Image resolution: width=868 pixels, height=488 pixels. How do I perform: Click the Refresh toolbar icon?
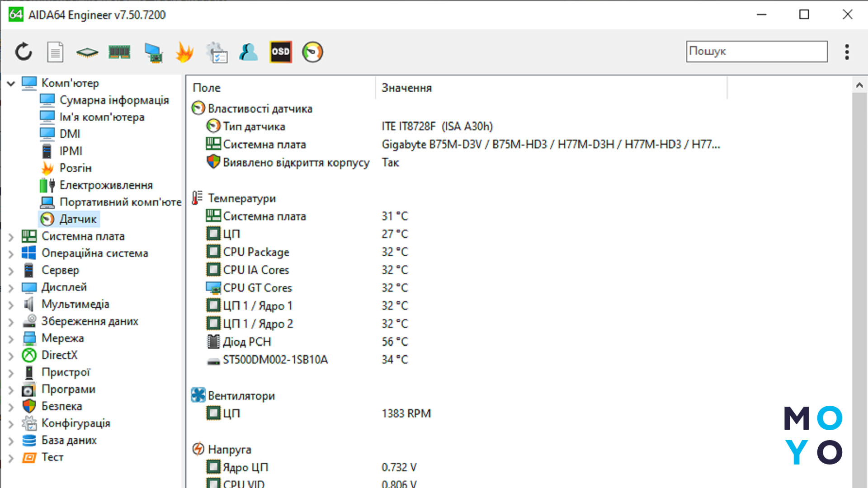click(24, 52)
